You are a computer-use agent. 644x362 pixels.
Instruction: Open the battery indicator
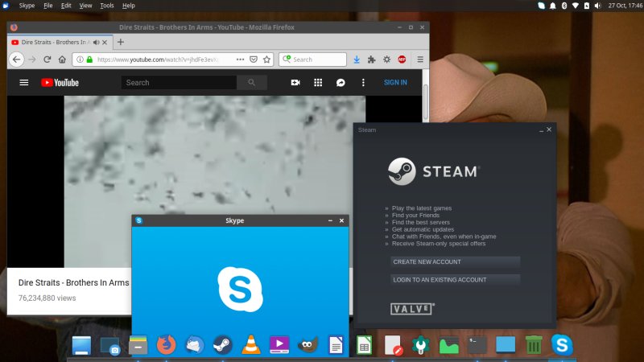[x=587, y=6]
